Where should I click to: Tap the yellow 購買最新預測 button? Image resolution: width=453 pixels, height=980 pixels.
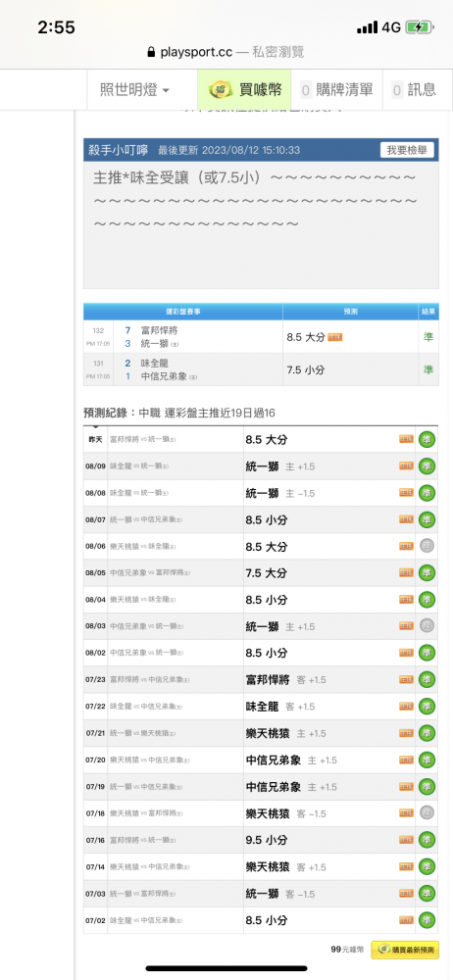point(405,950)
